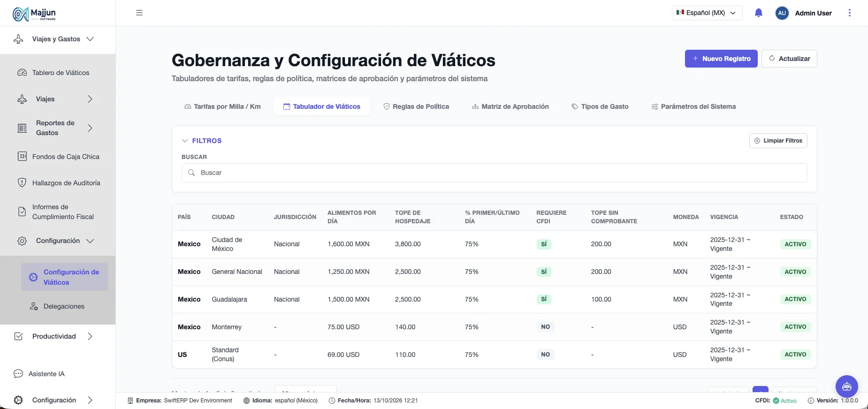Toggle the hamburger sidebar menu icon
Screen dimensions: 868x409
(139, 13)
